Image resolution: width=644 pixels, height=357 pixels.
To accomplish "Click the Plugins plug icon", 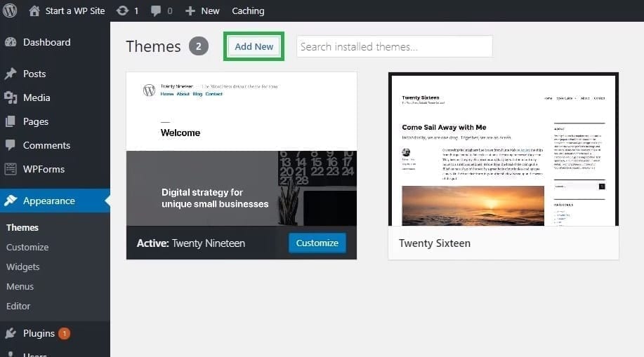I will click(x=11, y=333).
